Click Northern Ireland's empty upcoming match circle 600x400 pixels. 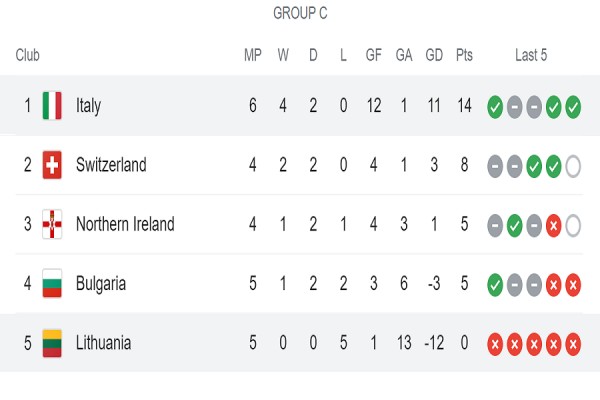click(x=573, y=225)
